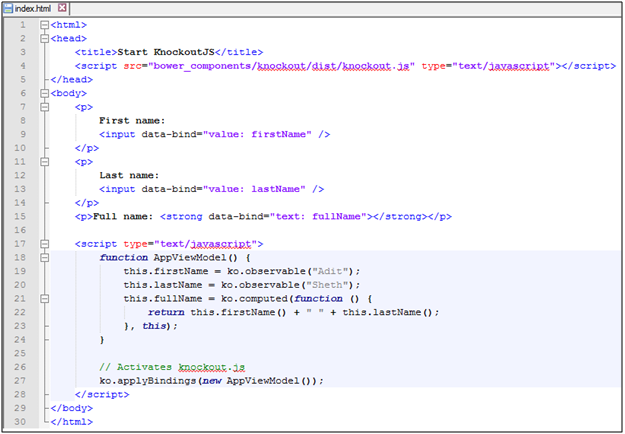Click the <title> opening tag
The image size is (625, 434).
pyautogui.click(x=96, y=52)
